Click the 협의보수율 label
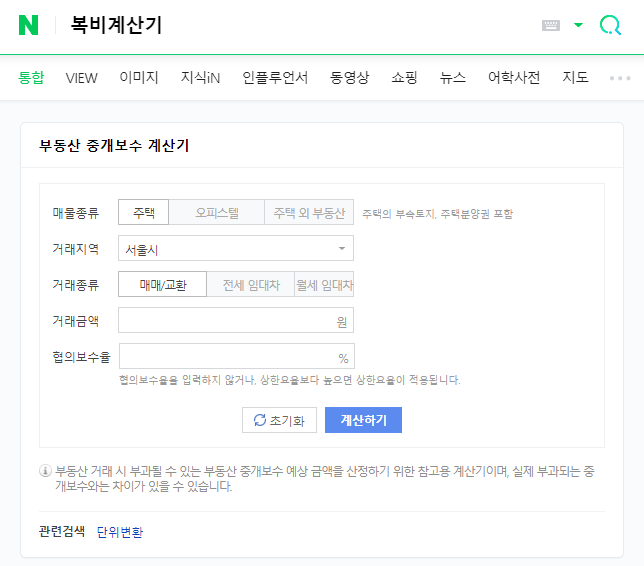 [81, 357]
